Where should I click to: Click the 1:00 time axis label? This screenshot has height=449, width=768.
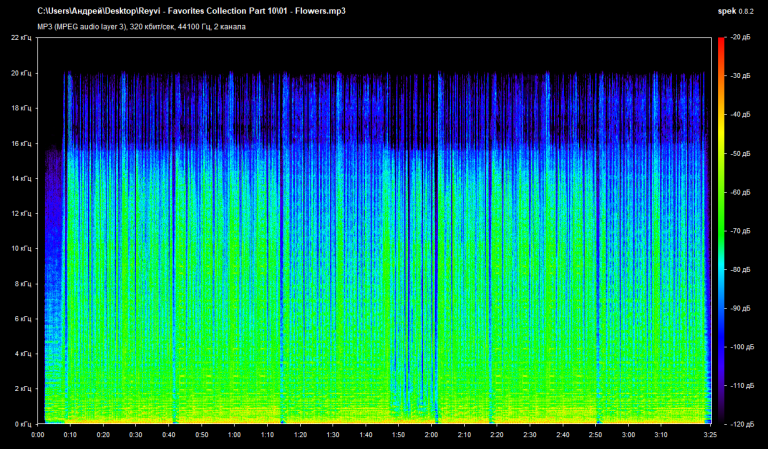point(235,435)
